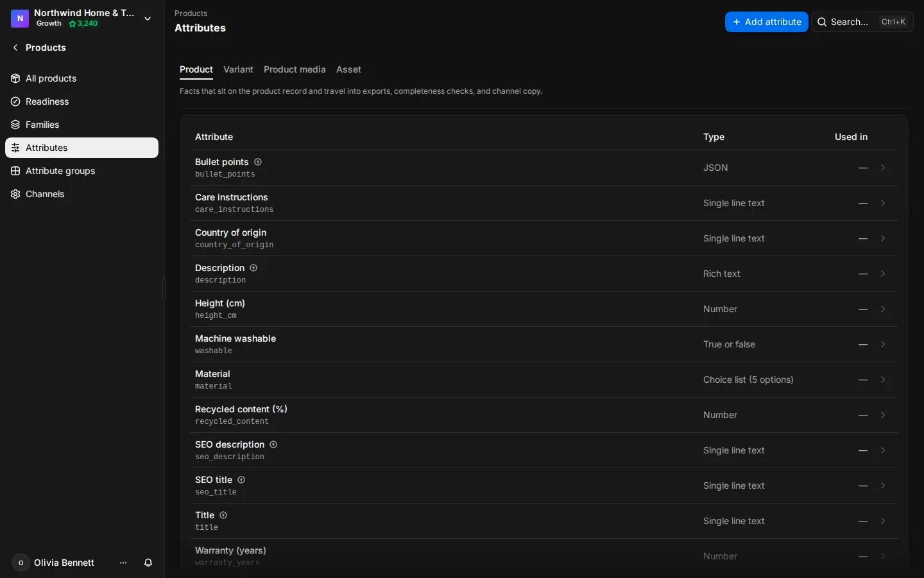The image size is (924, 578).
Task: Open the Machine washable attribute name
Action: click(x=235, y=338)
